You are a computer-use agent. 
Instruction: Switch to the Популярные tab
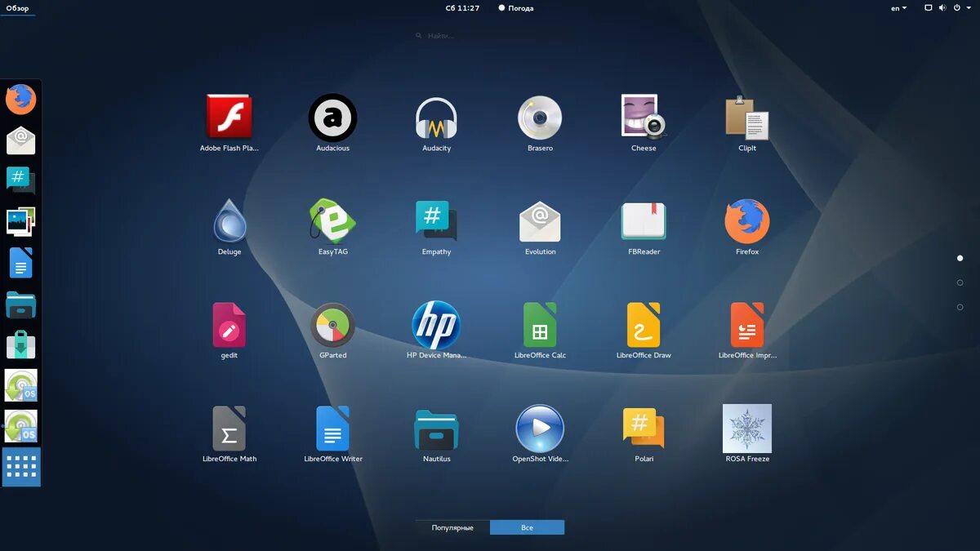452,527
